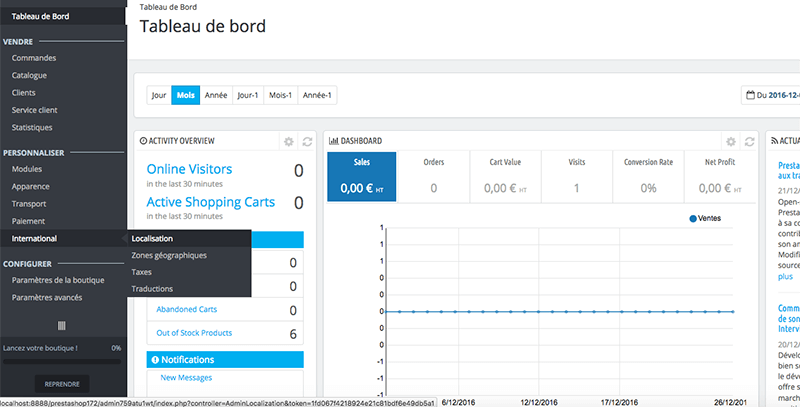800x407 pixels.
Task: Choose Traductions in the International submenu
Action: click(x=152, y=288)
